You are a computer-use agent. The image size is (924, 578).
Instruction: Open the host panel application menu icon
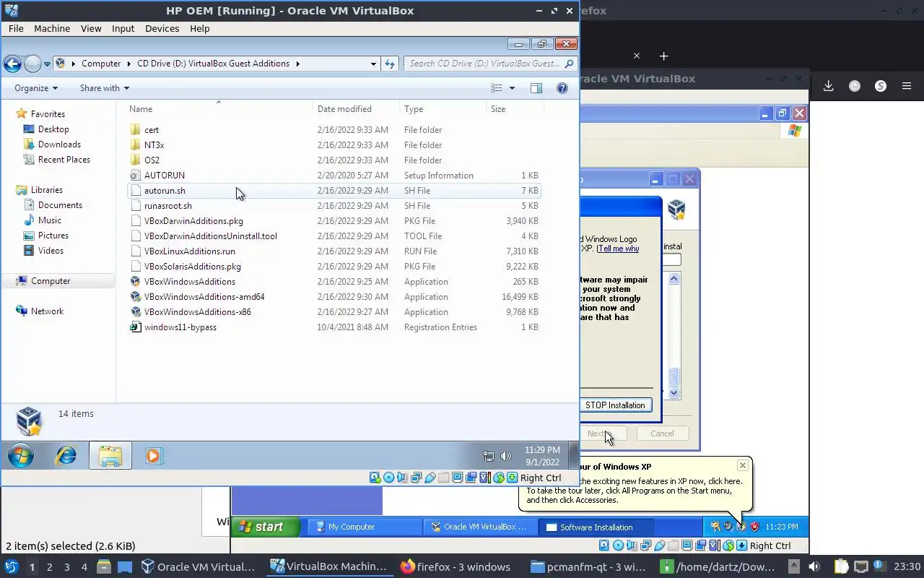(12, 566)
